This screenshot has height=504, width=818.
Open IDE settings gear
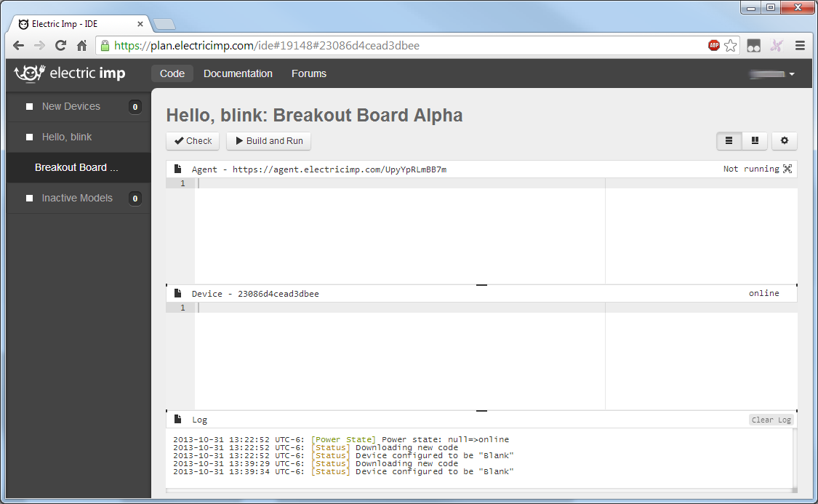(x=784, y=141)
